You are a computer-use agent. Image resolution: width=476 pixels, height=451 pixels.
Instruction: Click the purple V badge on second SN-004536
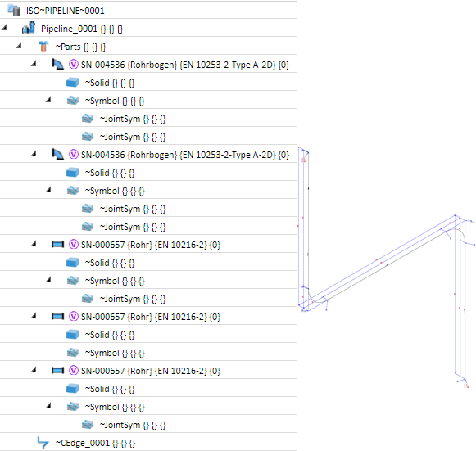[74, 155]
